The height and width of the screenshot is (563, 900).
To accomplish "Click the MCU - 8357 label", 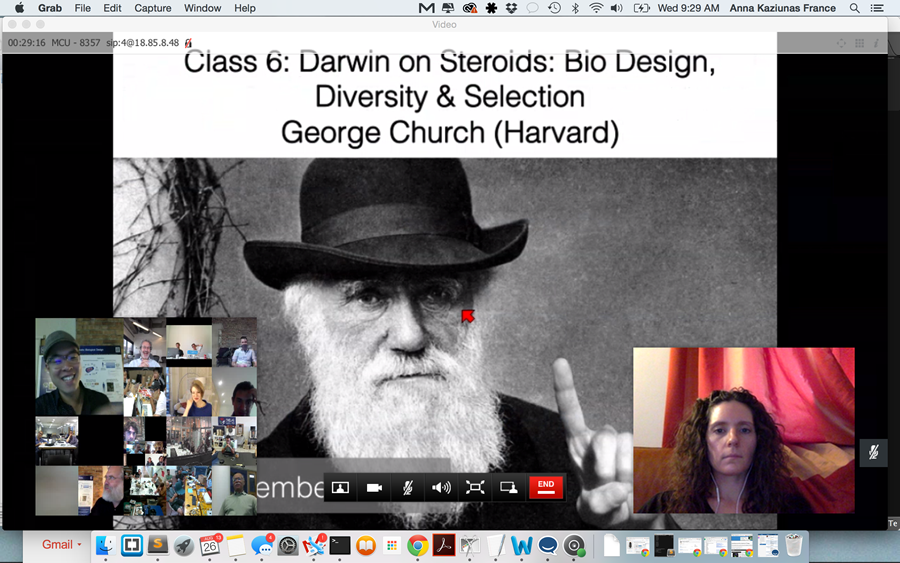I will pyautogui.click(x=76, y=43).
